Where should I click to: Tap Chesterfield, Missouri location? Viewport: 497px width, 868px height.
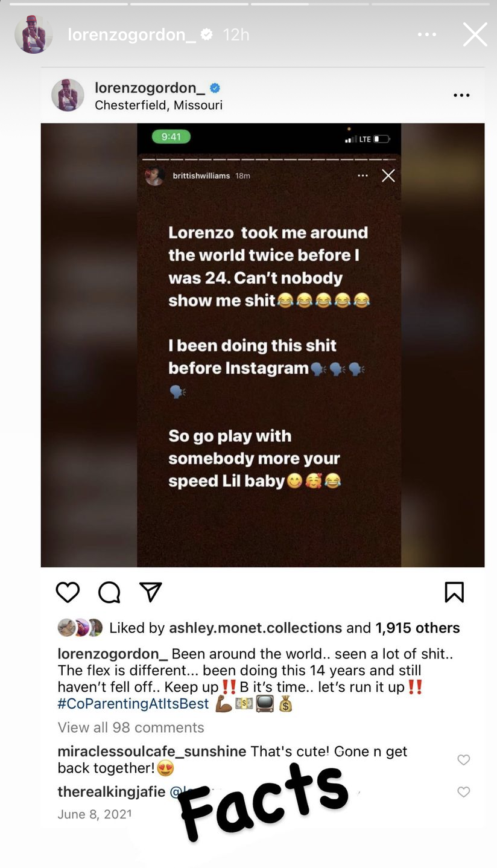159,105
